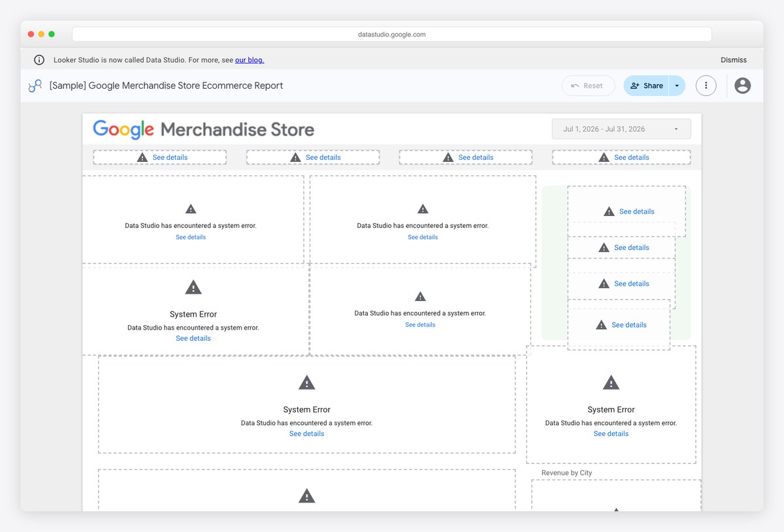Click the Reset button
Image resolution: width=784 pixels, height=532 pixels.
tap(588, 86)
